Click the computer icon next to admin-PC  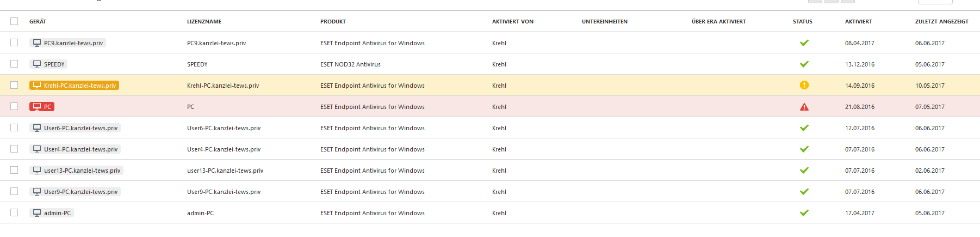tap(37, 213)
